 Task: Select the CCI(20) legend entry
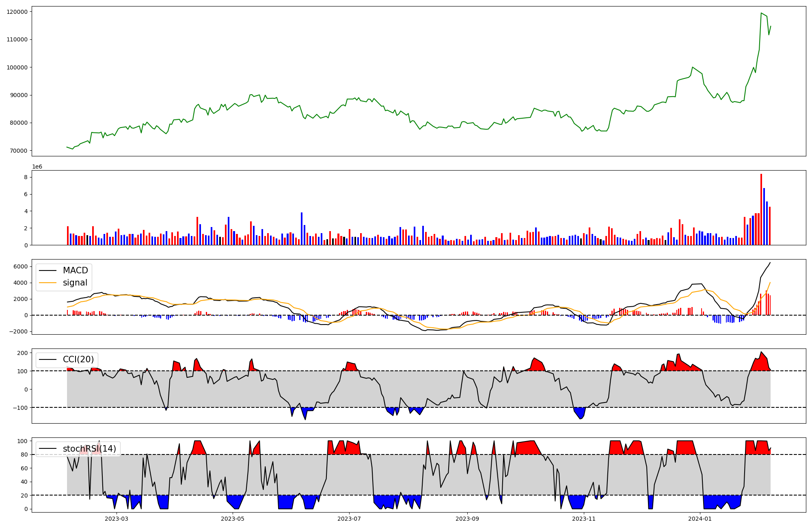[78, 359]
